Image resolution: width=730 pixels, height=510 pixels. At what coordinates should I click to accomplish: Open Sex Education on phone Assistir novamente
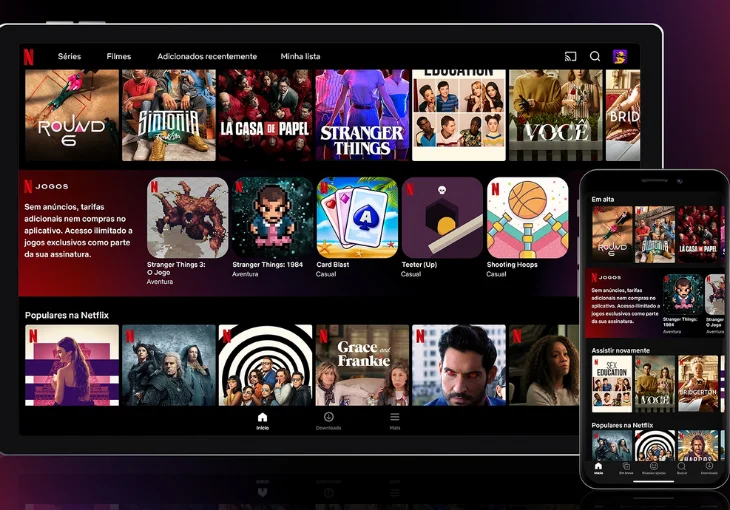pyautogui.click(x=612, y=384)
